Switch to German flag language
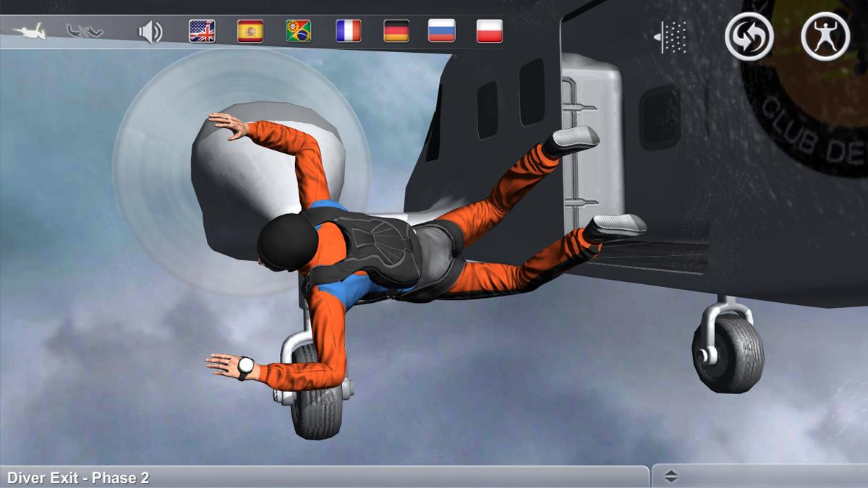The image size is (868, 488). (396, 31)
